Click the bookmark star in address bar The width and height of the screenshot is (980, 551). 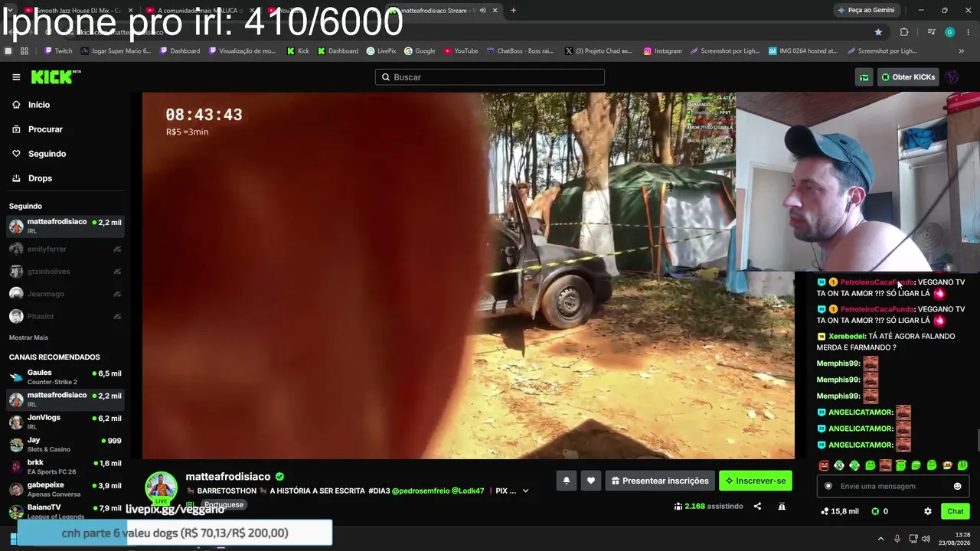[x=878, y=32]
